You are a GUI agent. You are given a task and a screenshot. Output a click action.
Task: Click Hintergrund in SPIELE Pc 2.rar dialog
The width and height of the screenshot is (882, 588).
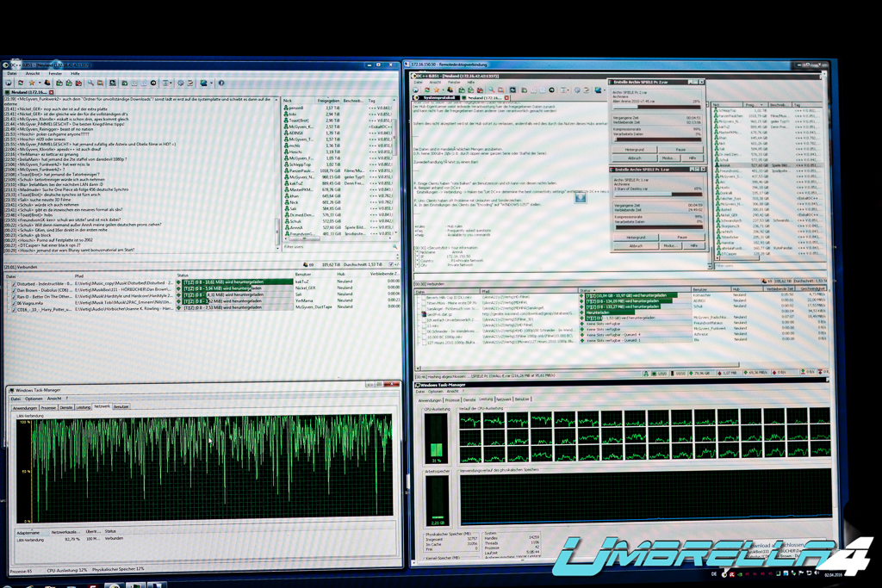pos(636,149)
